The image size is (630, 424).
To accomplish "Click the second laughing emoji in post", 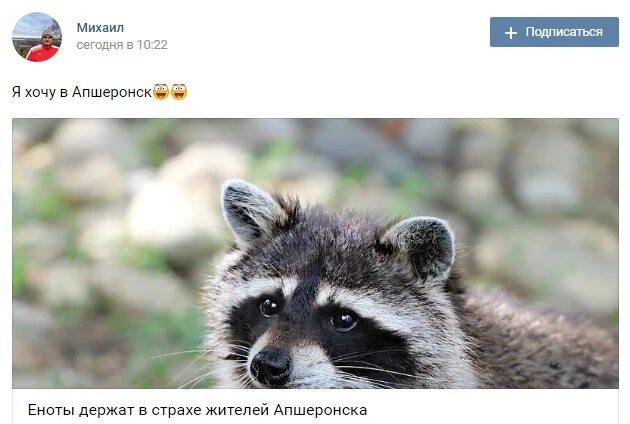I will 179,92.
